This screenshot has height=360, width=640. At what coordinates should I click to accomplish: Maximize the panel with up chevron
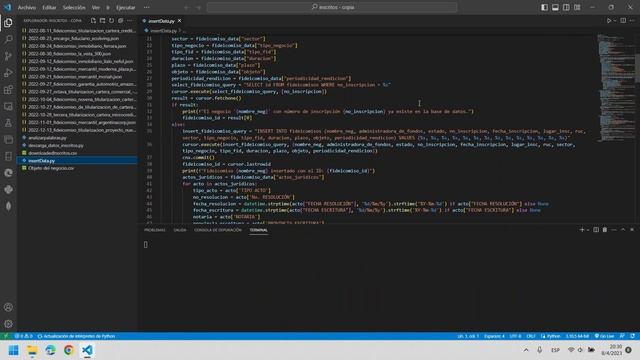[623, 230]
